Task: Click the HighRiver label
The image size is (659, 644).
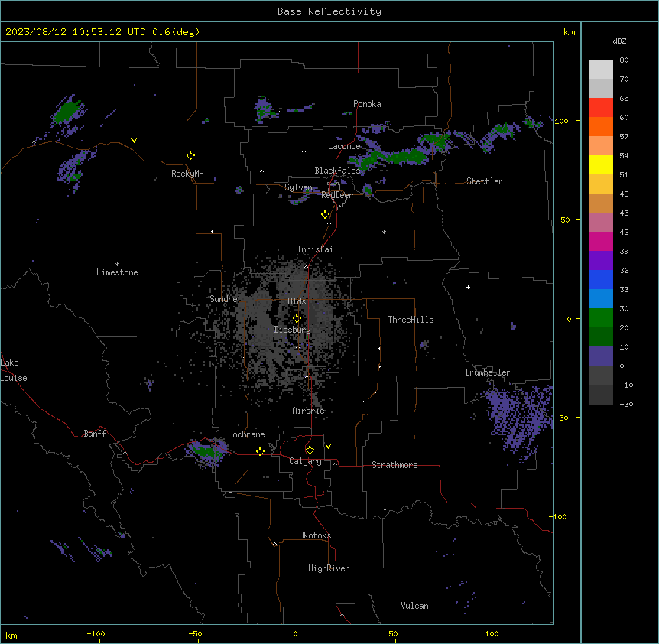Action: [329, 568]
